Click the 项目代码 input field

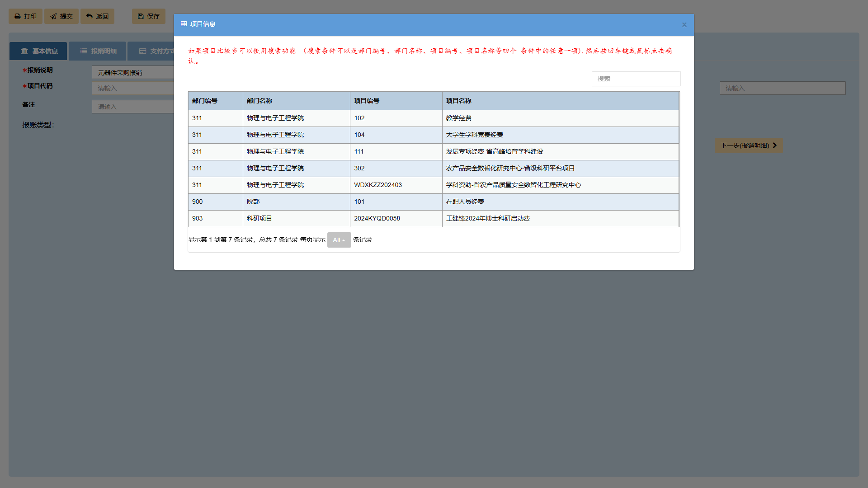pos(133,88)
